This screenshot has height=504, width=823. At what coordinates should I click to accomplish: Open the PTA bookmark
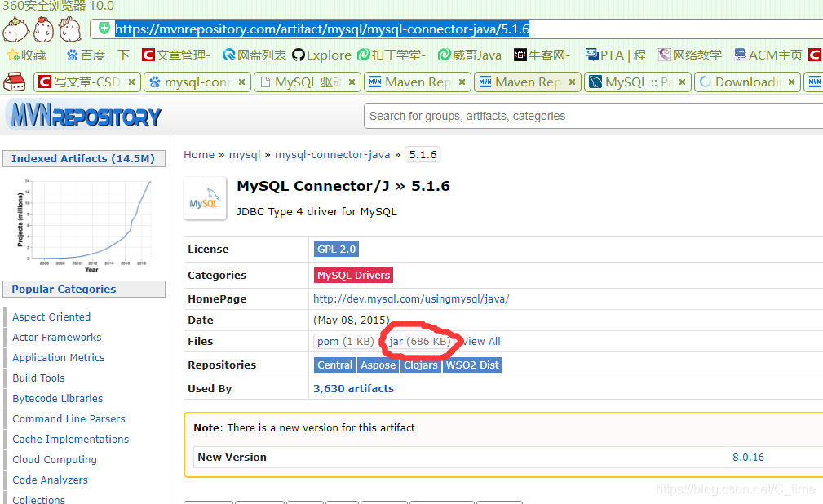click(615, 55)
